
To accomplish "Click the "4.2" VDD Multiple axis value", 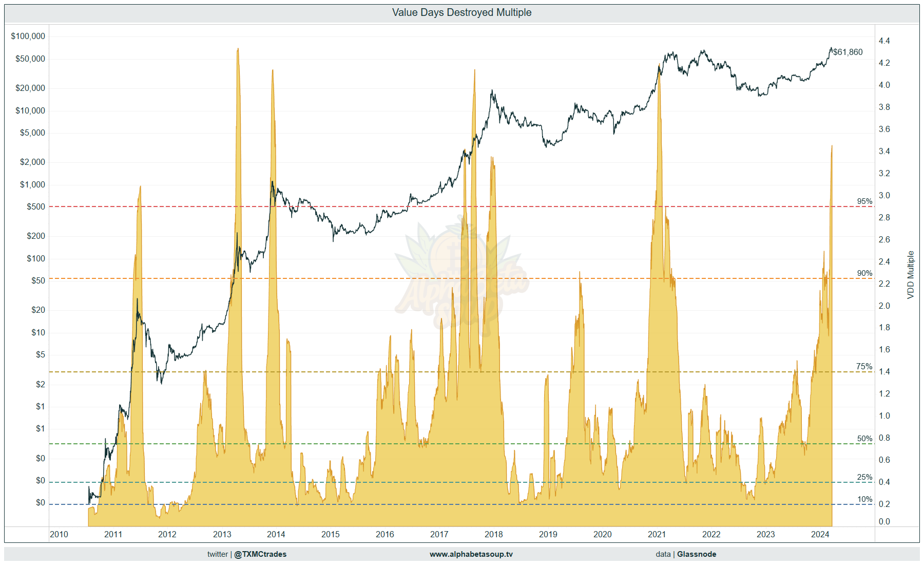I will [x=884, y=63].
